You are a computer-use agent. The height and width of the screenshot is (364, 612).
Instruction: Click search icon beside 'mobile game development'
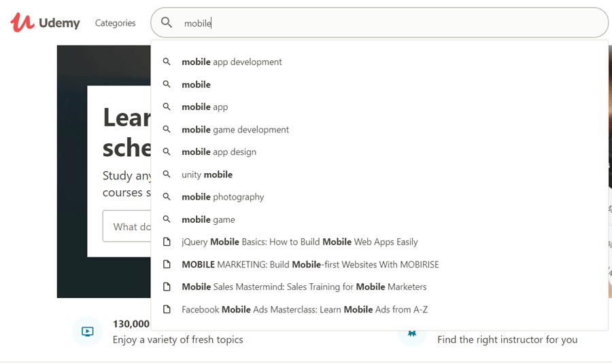click(x=167, y=129)
